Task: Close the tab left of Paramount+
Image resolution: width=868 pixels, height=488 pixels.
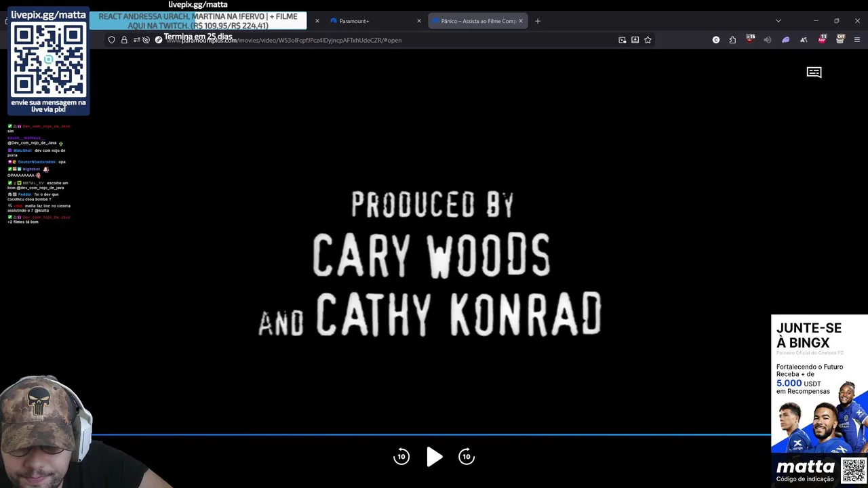Action: point(317,21)
